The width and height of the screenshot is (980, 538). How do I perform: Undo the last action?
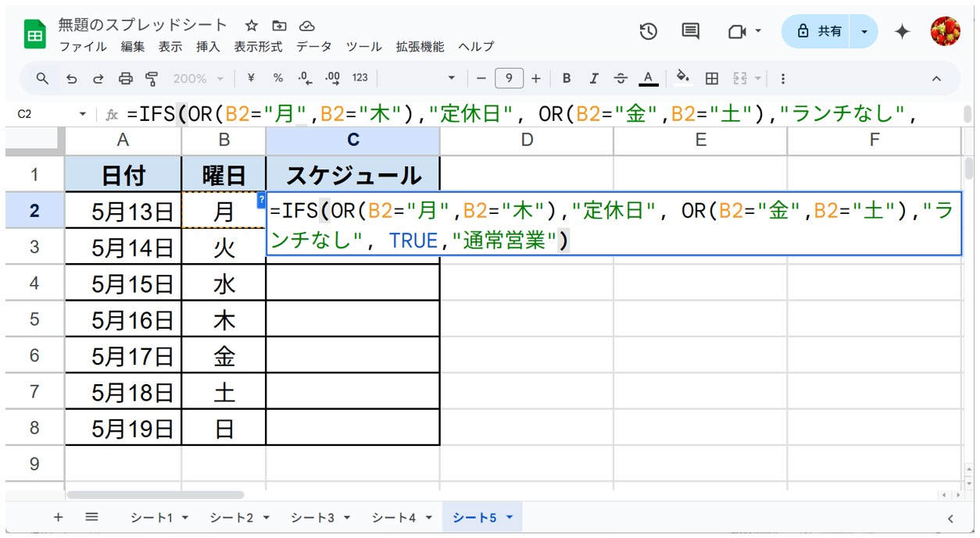[x=72, y=78]
